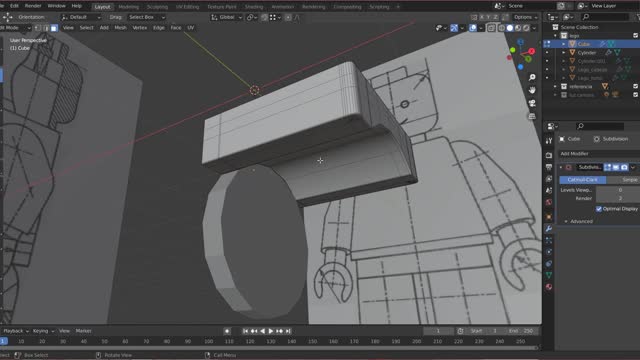Click the pan hand icon in viewport
Viewport: 640px width, 360px height.
(x=532, y=90)
